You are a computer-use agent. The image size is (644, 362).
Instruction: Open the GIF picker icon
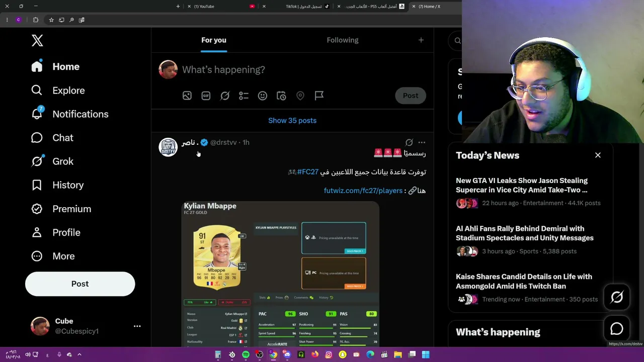tap(206, 96)
